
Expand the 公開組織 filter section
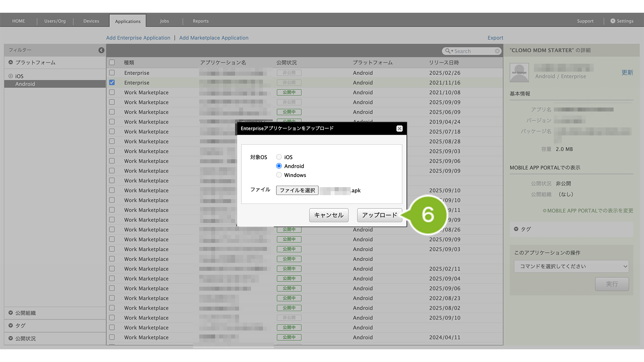click(x=11, y=313)
